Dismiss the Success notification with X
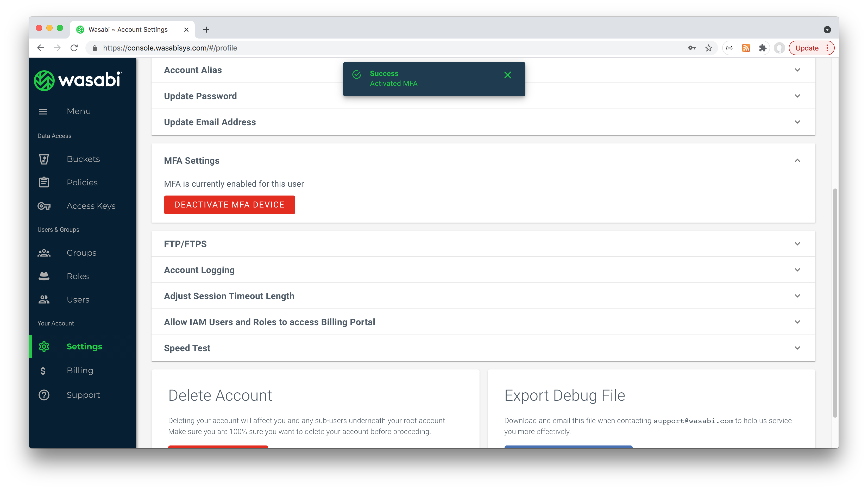Image resolution: width=868 pixels, height=490 pixels. (x=507, y=75)
